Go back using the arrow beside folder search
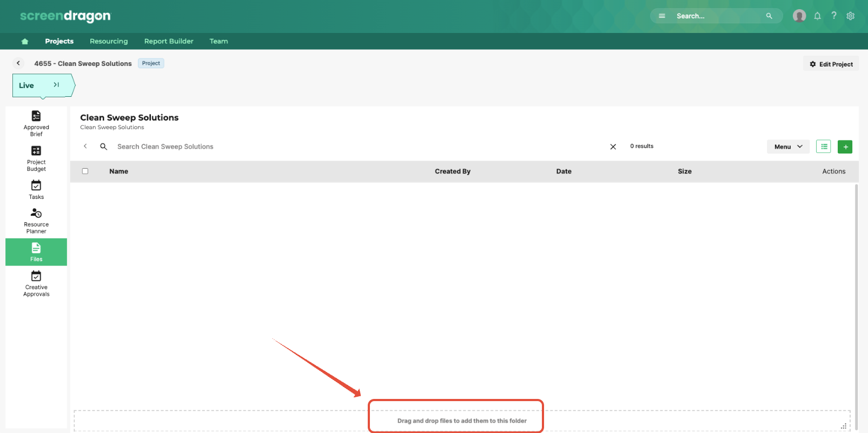This screenshot has height=433, width=868. coord(85,146)
